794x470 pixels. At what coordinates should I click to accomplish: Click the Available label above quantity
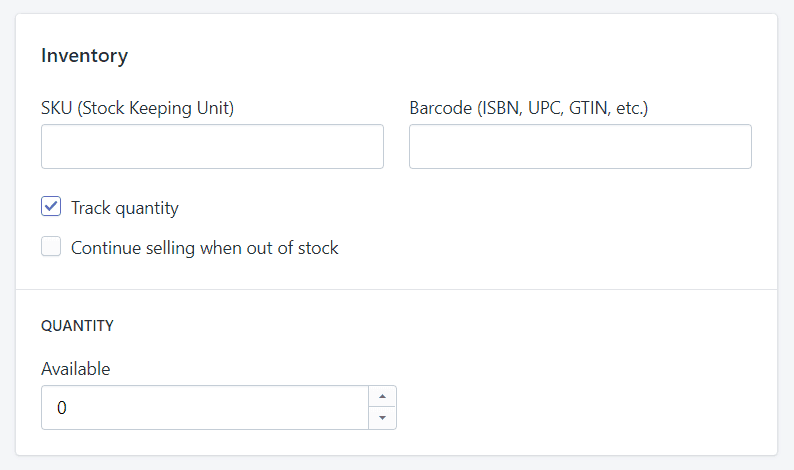click(x=75, y=369)
